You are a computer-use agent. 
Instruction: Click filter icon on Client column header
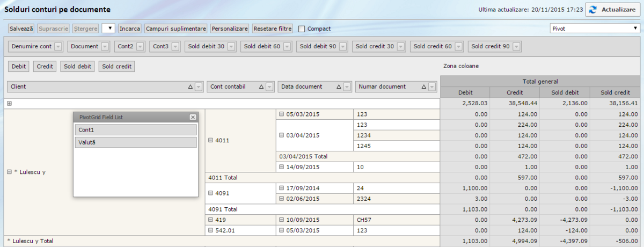(198, 86)
